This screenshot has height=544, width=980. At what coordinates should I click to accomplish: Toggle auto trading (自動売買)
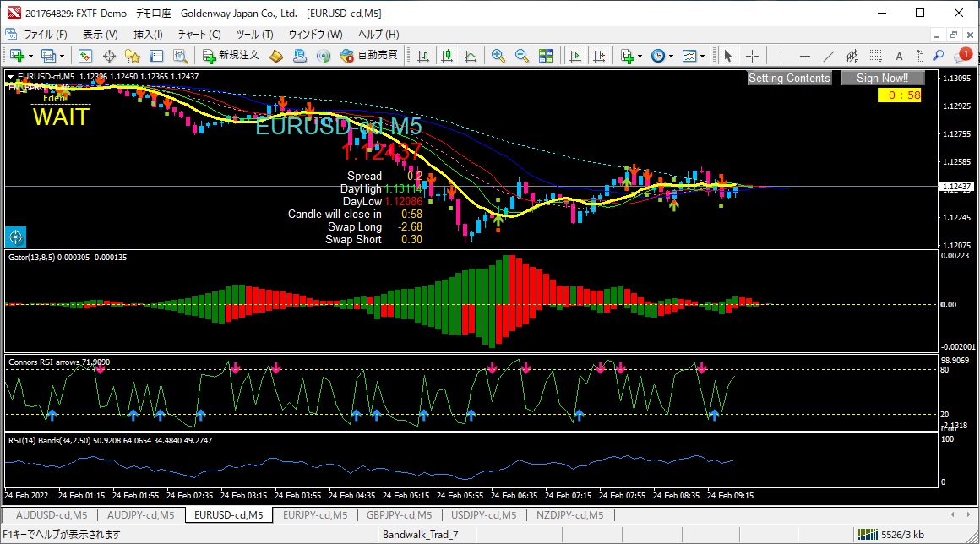368,56
